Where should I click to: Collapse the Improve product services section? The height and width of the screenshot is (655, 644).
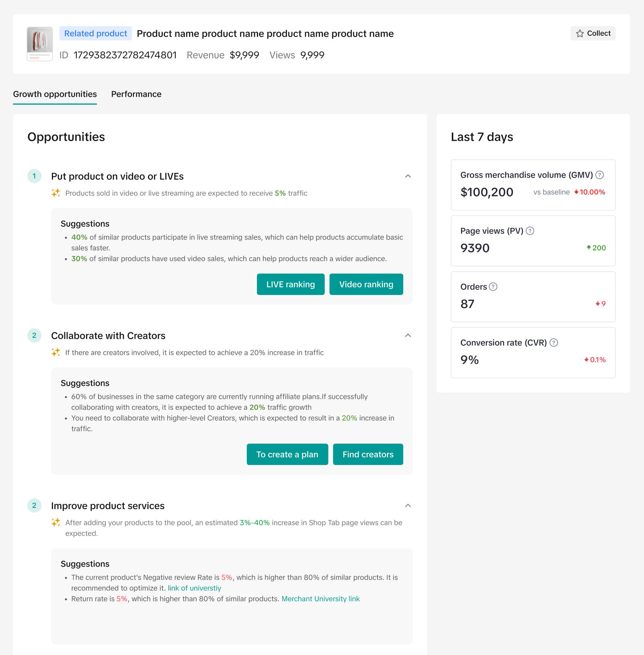408,506
